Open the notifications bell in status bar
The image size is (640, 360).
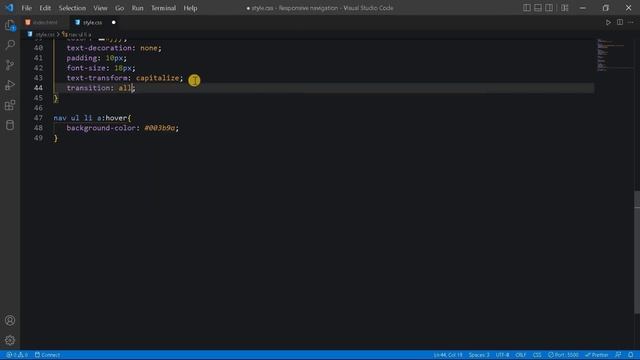(x=631, y=355)
